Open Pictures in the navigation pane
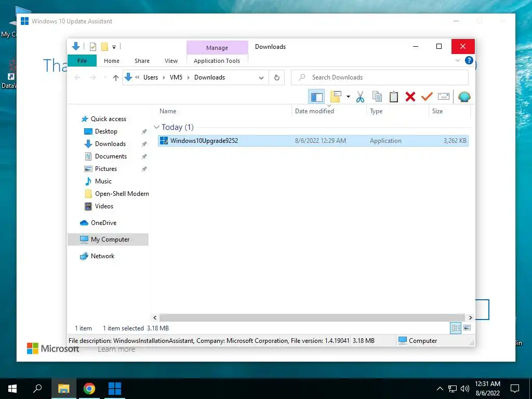 [106, 169]
